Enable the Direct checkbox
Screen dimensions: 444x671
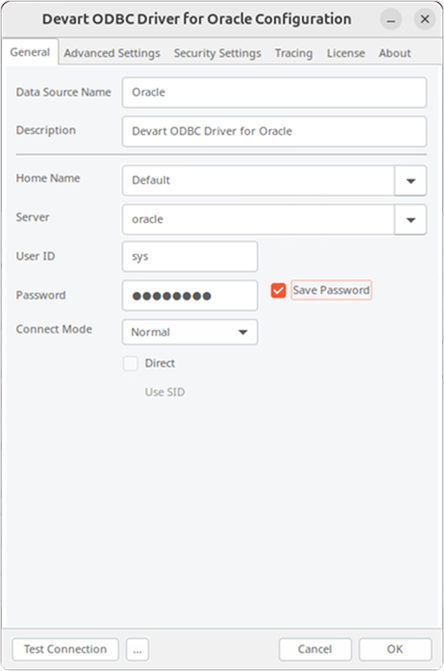(130, 363)
